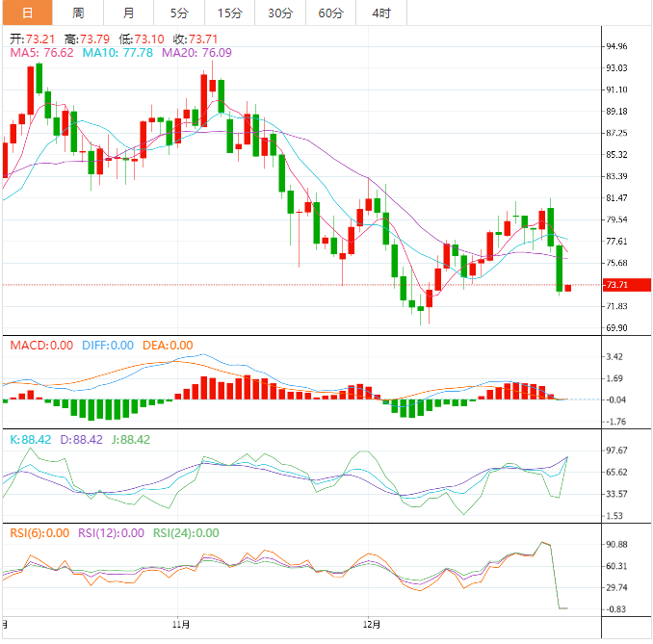The width and height of the screenshot is (653, 644).
Task: Click the 11月 date marker on time axis
Action: pos(179,625)
